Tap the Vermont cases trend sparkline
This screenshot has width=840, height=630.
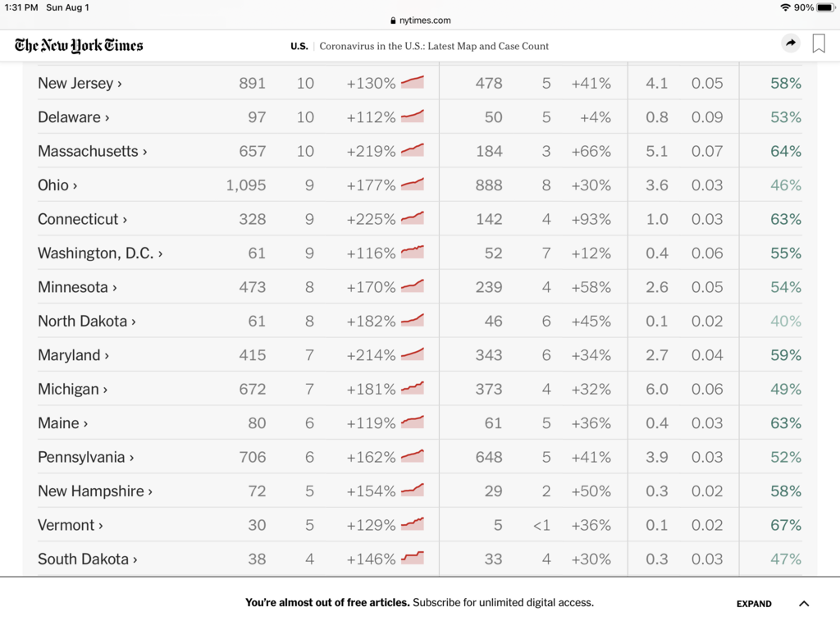click(413, 524)
